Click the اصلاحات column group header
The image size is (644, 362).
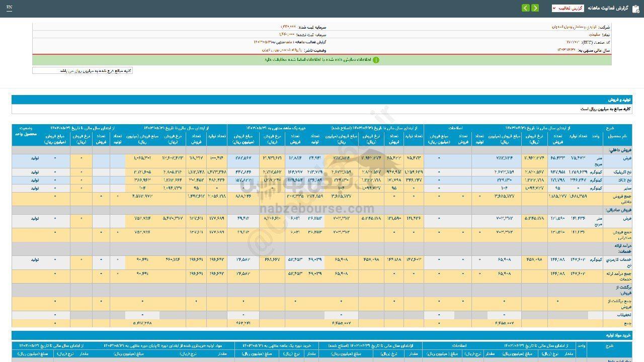coord(455,128)
